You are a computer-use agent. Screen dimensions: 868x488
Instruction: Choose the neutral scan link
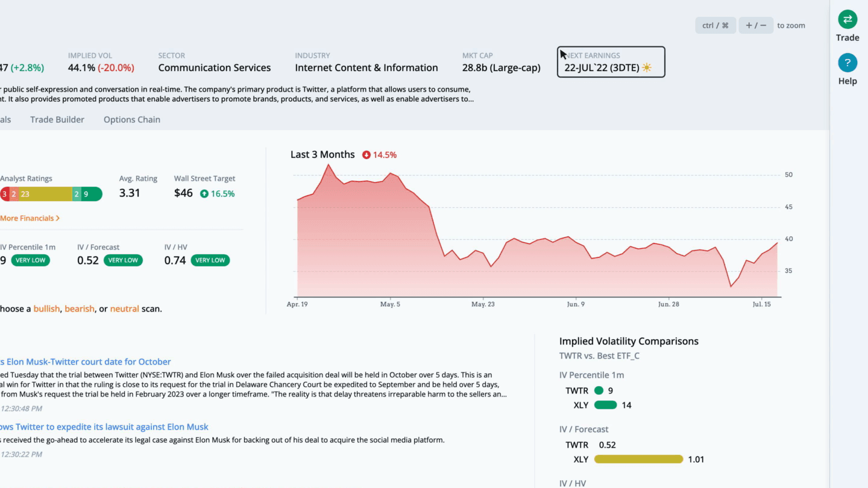(124, 308)
